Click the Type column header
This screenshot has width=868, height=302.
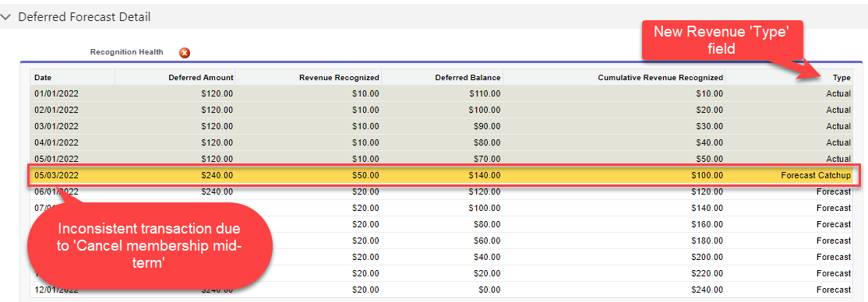pyautogui.click(x=842, y=78)
